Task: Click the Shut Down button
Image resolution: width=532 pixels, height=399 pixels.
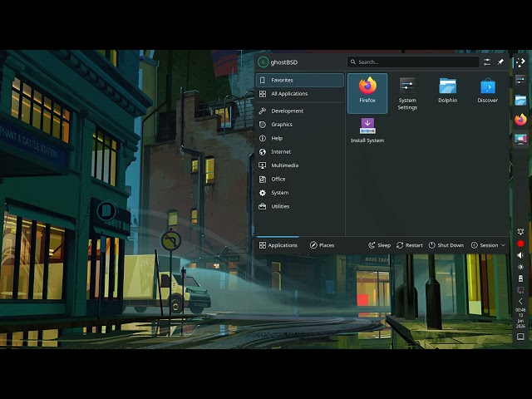Action: [x=446, y=245]
